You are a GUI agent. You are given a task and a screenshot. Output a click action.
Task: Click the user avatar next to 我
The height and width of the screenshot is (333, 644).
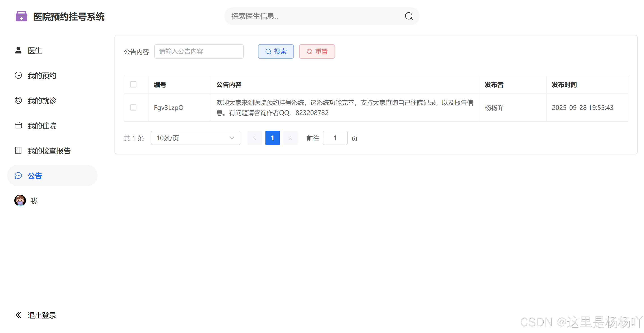click(x=20, y=200)
